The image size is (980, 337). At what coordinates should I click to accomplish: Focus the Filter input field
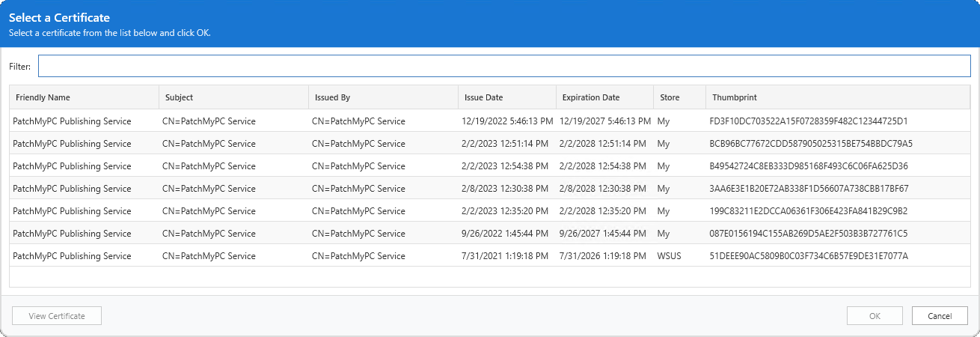(504, 66)
